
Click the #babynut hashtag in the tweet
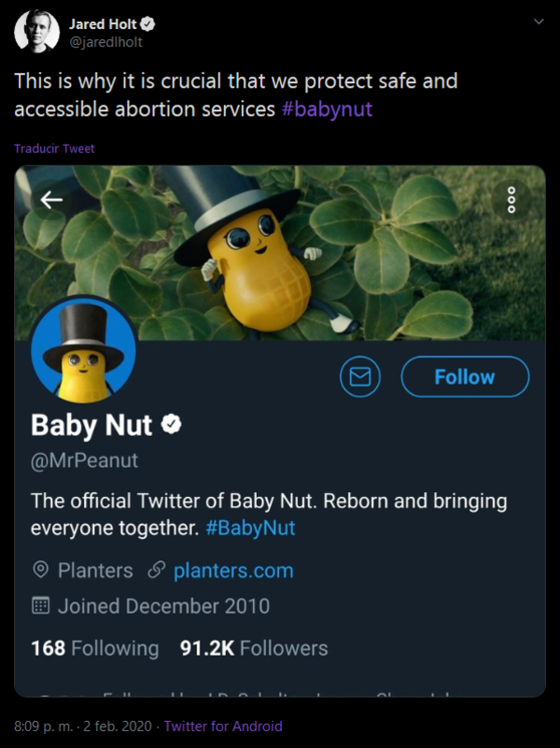327,108
